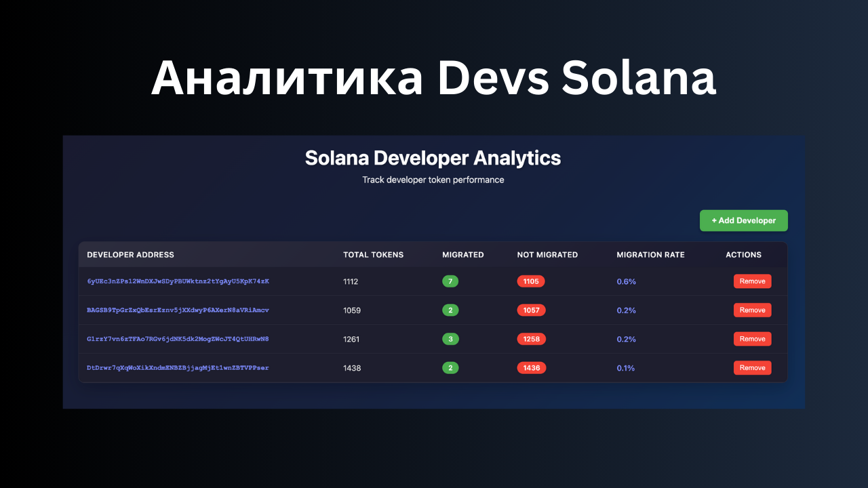868x488 pixels.
Task: Click the Solana Developer Analytics title
Action: pyautogui.click(x=433, y=158)
